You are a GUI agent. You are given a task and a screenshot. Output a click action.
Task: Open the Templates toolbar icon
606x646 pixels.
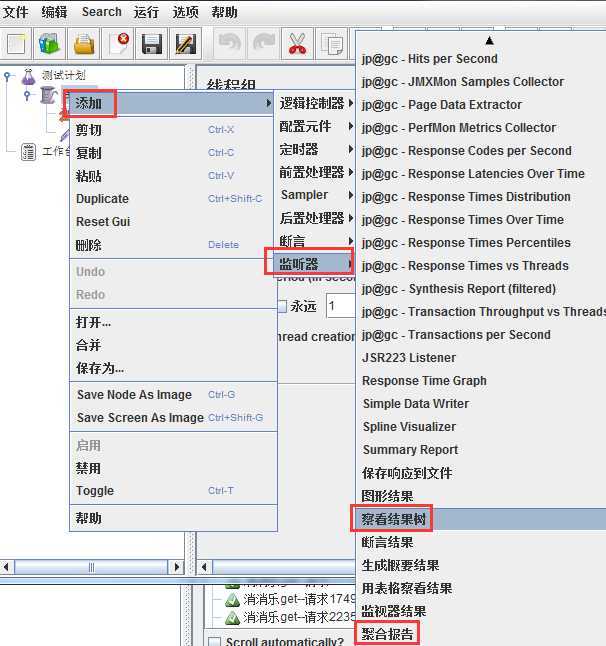coord(50,44)
